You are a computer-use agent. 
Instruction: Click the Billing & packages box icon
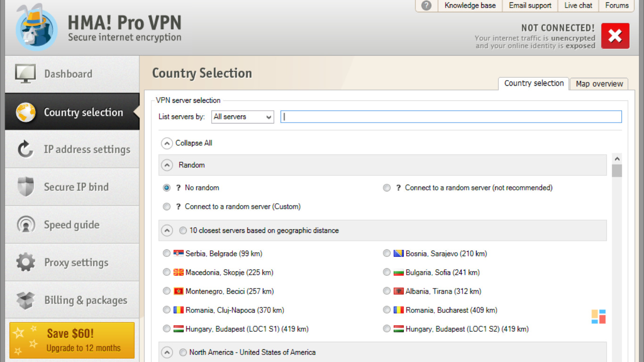pyautogui.click(x=25, y=300)
